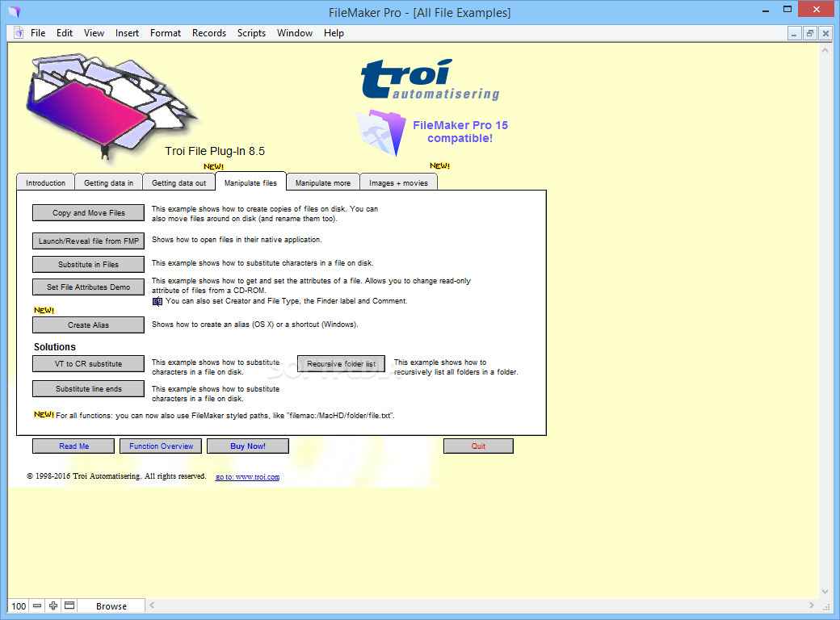Click the FileMaker document icon beside File menu
The height and width of the screenshot is (620, 840).
(19, 32)
